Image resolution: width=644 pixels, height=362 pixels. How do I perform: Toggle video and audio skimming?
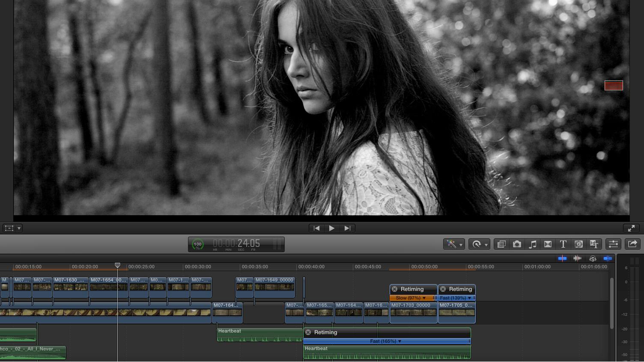562,258
